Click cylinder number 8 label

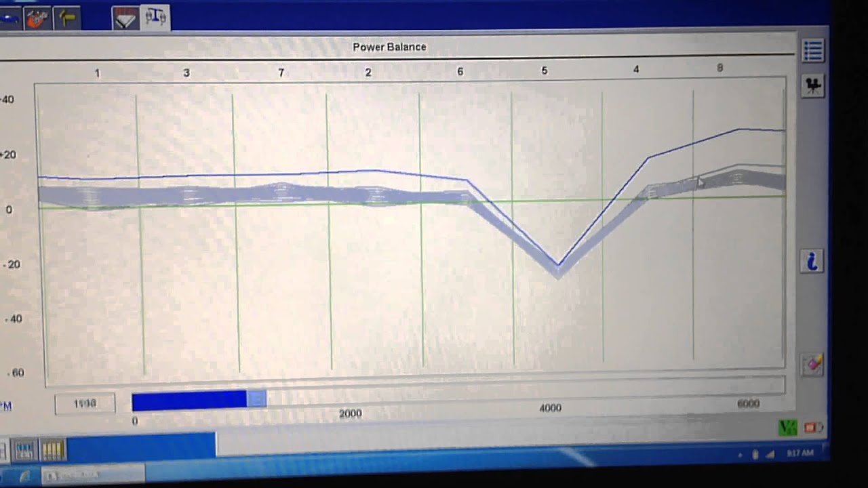point(719,68)
